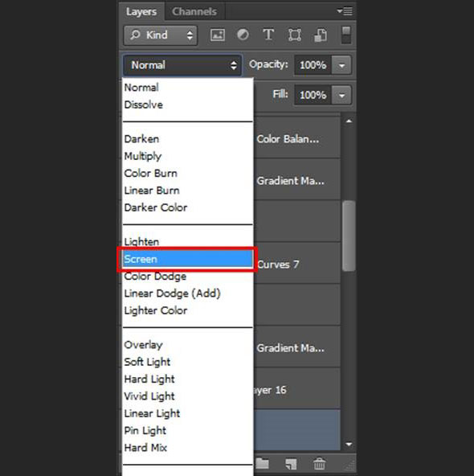Expand the Fill slider arrow

click(341, 96)
